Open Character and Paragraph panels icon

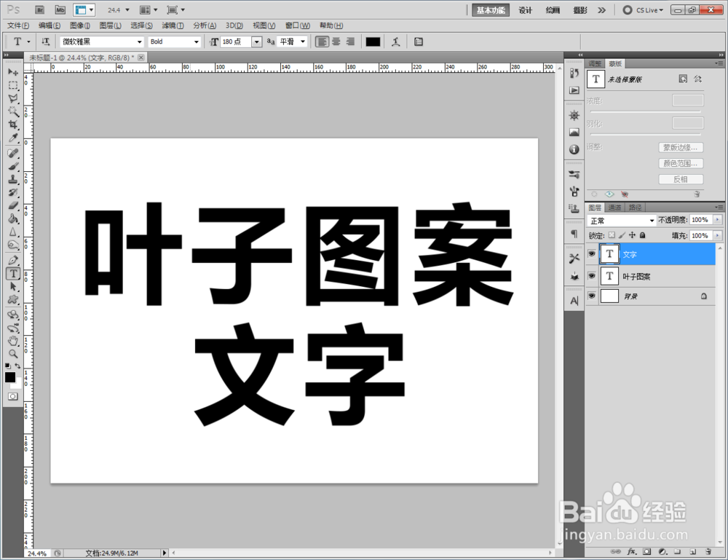coord(419,42)
